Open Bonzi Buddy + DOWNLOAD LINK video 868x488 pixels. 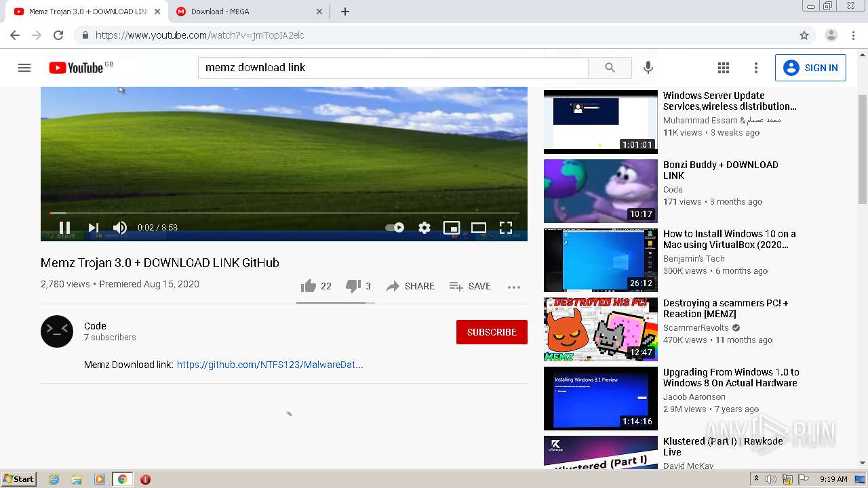[720, 170]
